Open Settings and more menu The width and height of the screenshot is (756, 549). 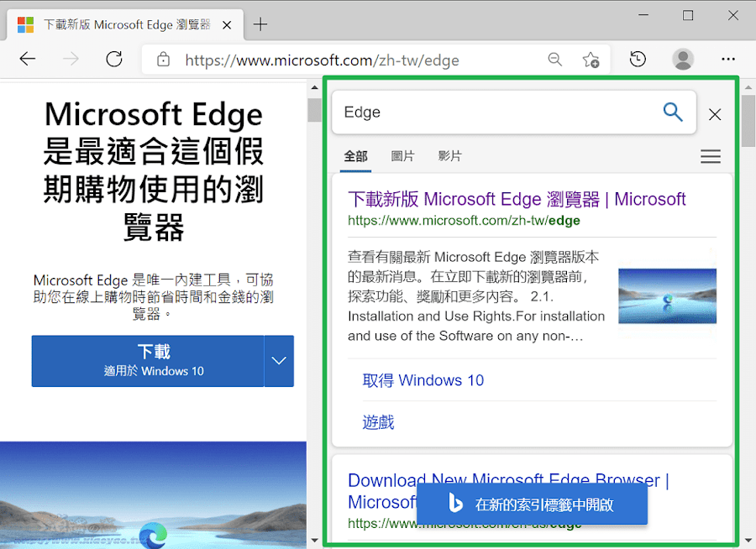pyautogui.click(x=728, y=60)
